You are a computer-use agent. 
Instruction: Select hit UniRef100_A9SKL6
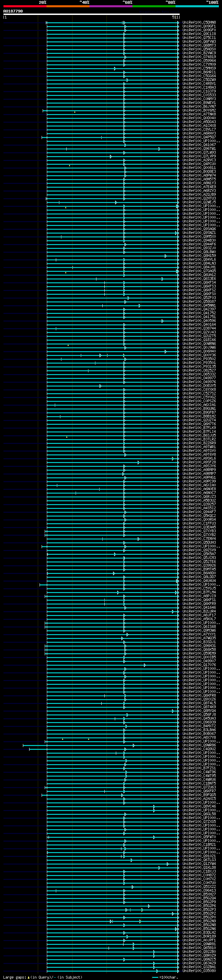click(x=199, y=459)
